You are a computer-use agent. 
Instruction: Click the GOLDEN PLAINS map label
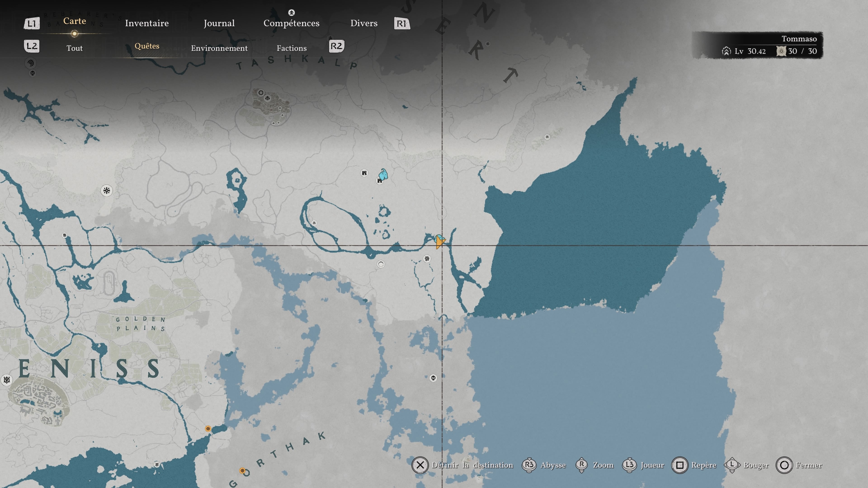tap(141, 324)
